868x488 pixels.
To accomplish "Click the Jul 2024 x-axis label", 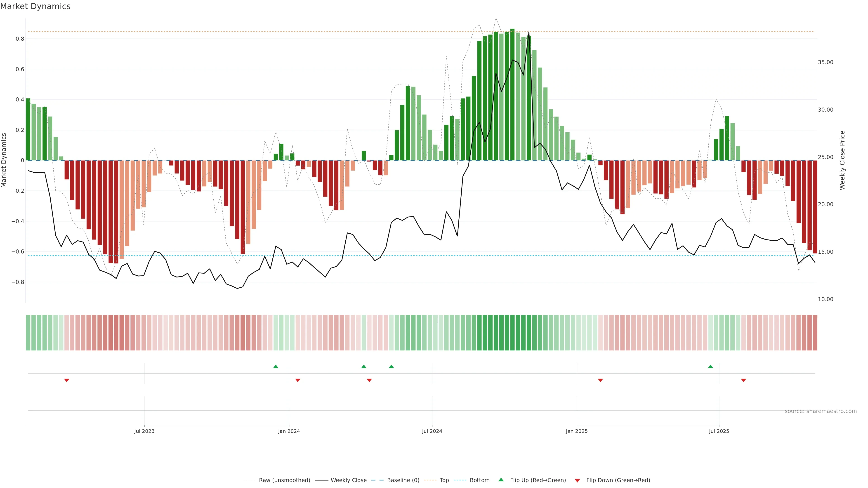I will tap(432, 431).
